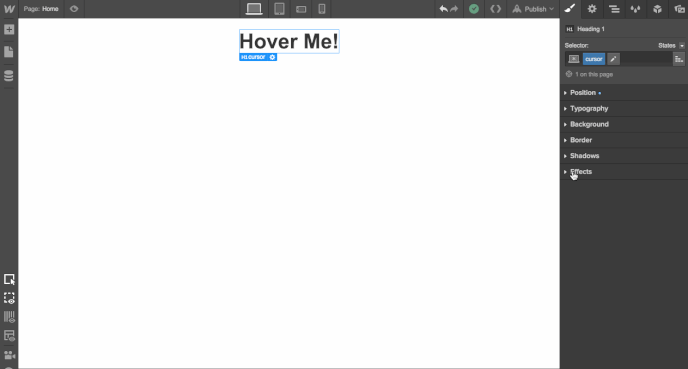Click the Hover Me! heading
The height and width of the screenshot is (369, 688).
[x=289, y=41]
